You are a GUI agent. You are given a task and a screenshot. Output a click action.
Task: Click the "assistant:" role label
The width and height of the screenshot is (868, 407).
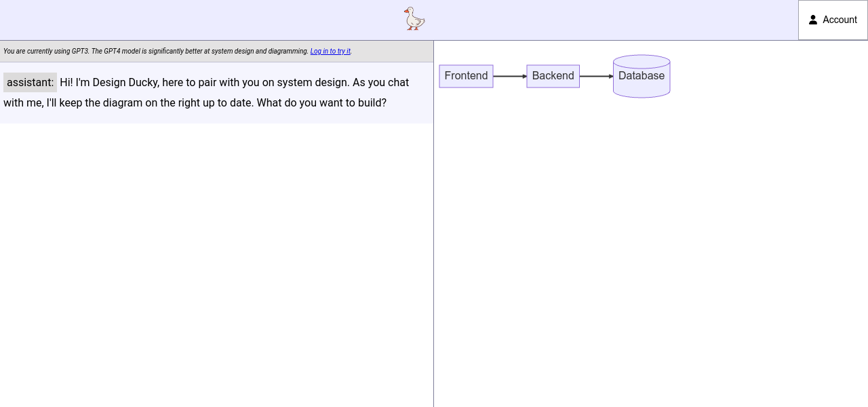(x=30, y=83)
